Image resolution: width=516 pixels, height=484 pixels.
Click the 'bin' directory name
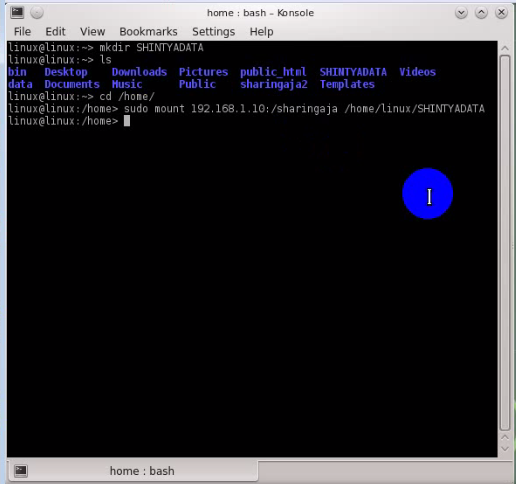[17, 72]
